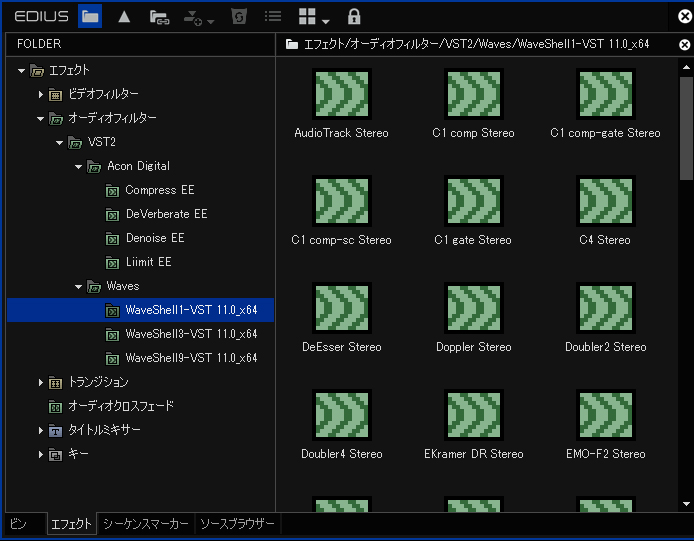Select WaveShell3-VST 11.0_x64 folder

181,334
